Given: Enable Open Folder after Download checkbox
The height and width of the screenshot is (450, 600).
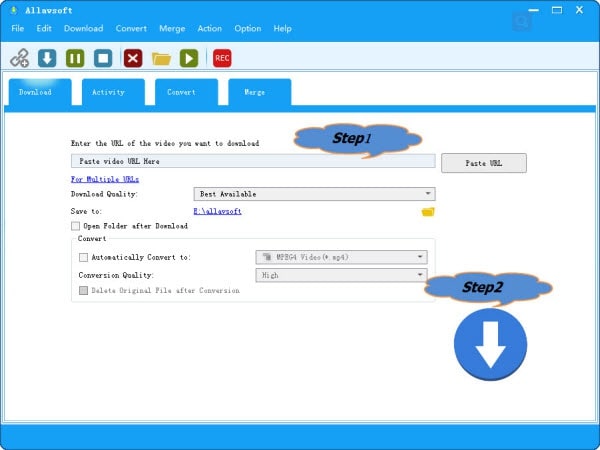Looking at the screenshot, I should (x=76, y=226).
